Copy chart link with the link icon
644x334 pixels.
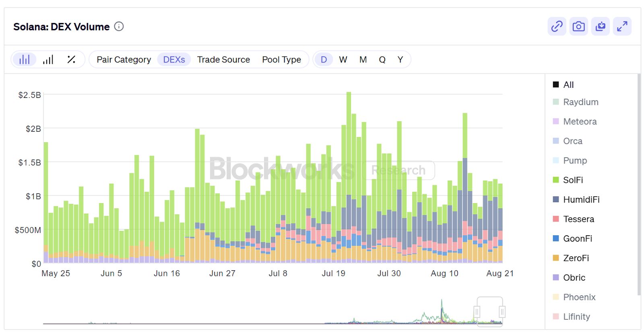click(557, 27)
